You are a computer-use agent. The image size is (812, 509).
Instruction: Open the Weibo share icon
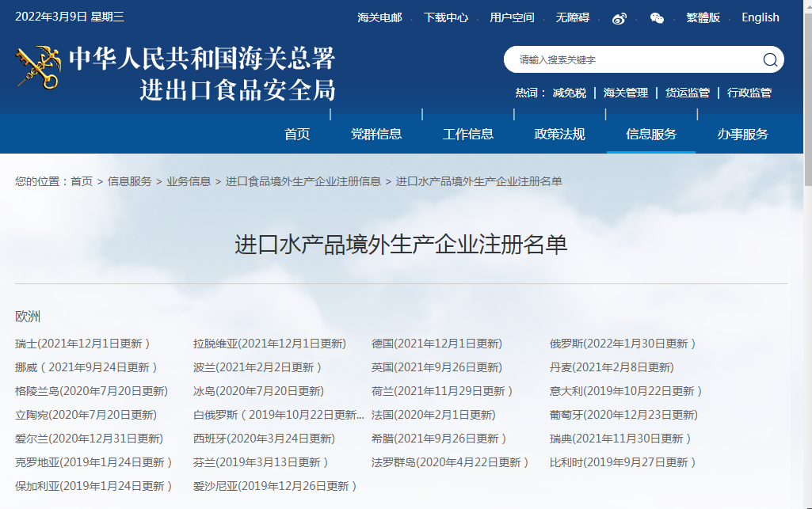coord(621,17)
